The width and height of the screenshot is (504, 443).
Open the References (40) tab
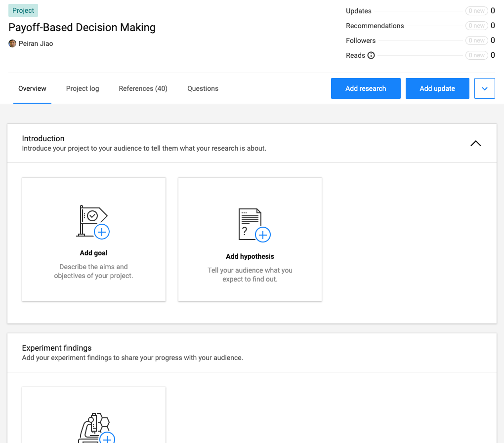coord(143,88)
